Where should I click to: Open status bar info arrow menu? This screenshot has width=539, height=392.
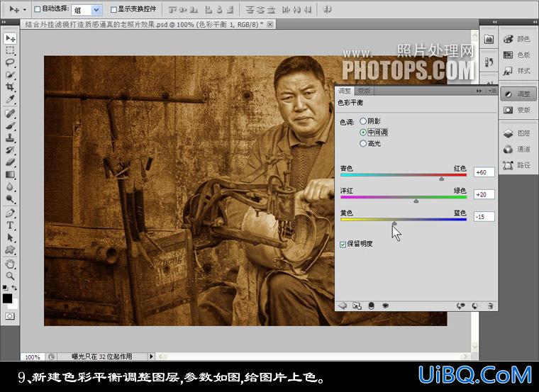[151, 357]
